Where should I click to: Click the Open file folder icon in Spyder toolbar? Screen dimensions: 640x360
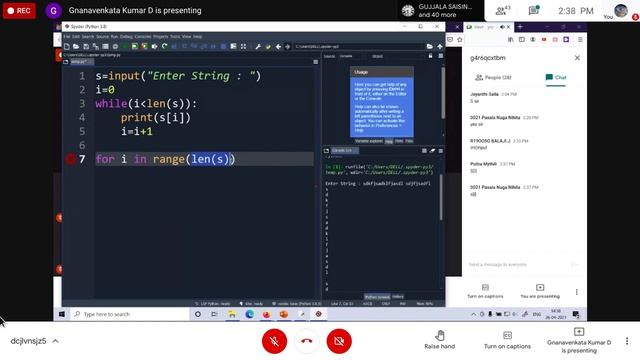click(76, 47)
